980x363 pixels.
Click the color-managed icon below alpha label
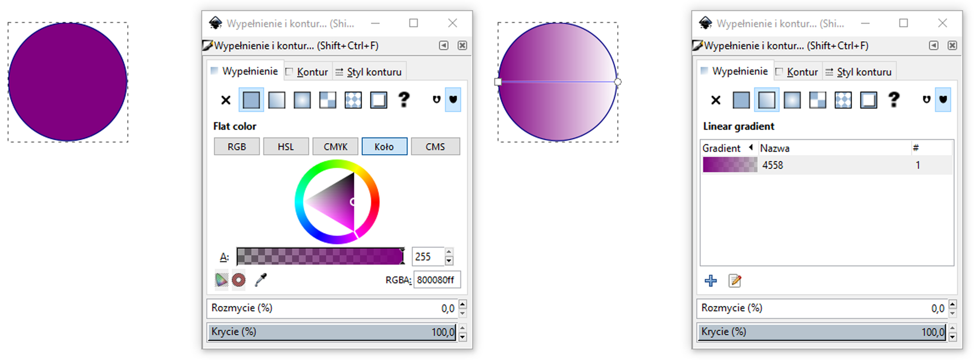click(x=221, y=280)
